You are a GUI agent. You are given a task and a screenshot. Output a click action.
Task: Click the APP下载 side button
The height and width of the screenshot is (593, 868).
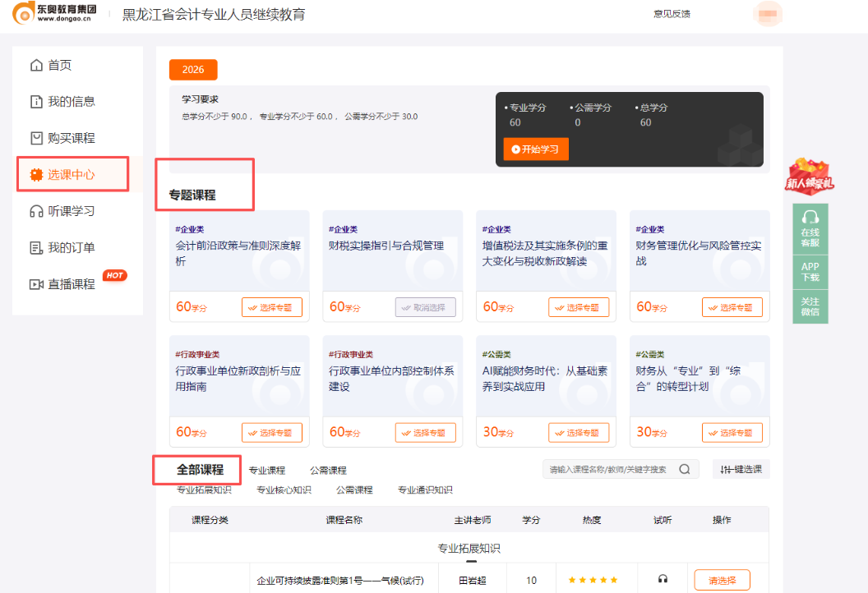810,272
